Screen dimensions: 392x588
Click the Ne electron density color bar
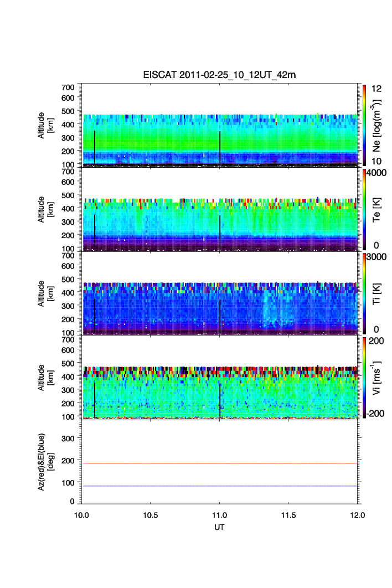[x=364, y=125]
